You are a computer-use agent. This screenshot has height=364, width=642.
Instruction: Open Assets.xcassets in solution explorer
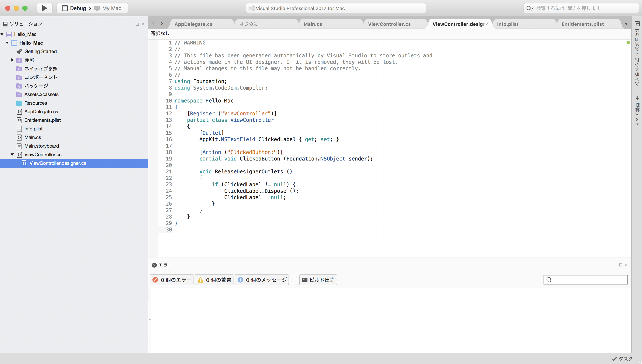(x=41, y=94)
